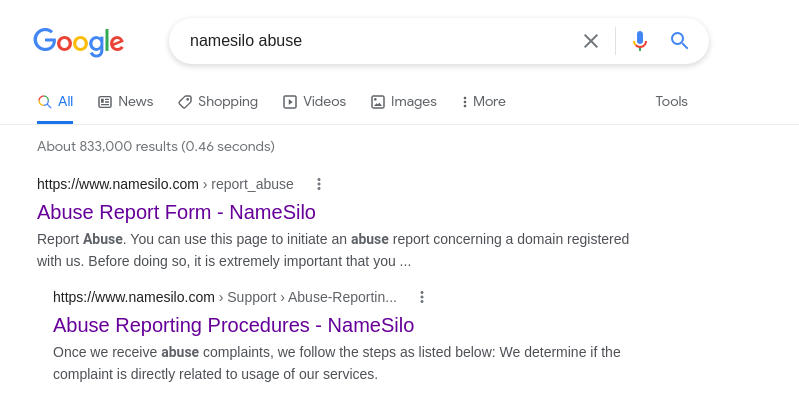
Task: Click the namesilo.com report_abuse URL
Action: [165, 184]
